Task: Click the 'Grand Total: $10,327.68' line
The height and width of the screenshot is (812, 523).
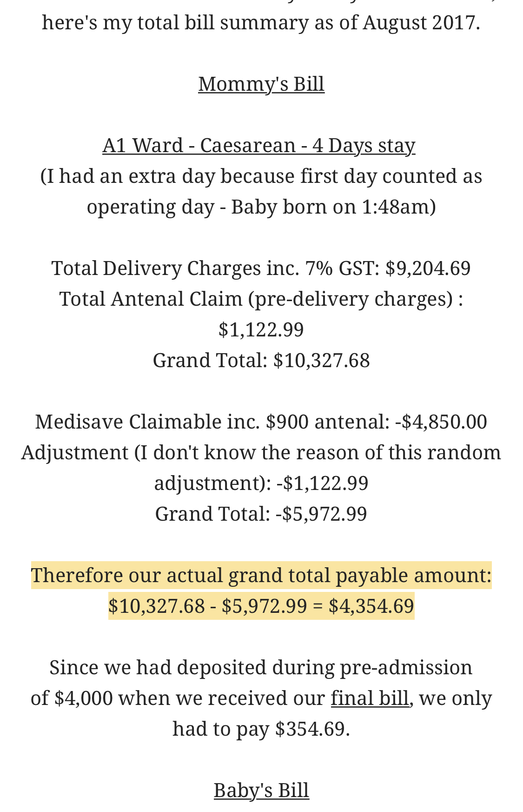Action: [261, 361]
